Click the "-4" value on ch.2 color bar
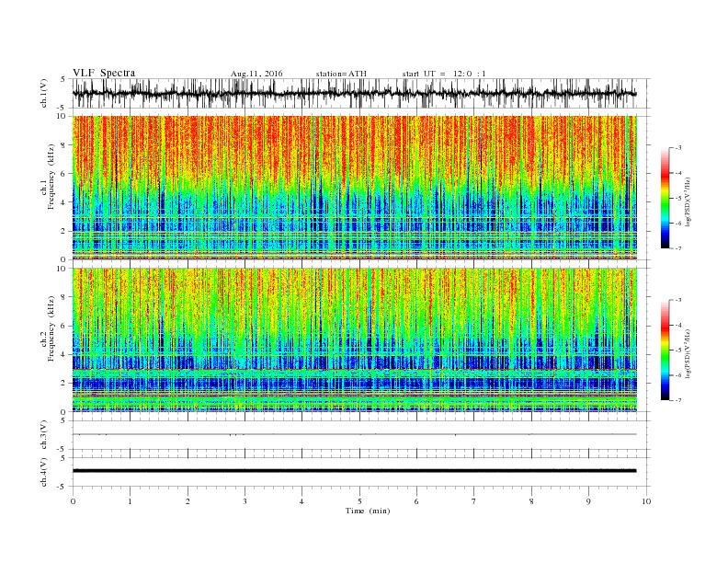 (677, 325)
